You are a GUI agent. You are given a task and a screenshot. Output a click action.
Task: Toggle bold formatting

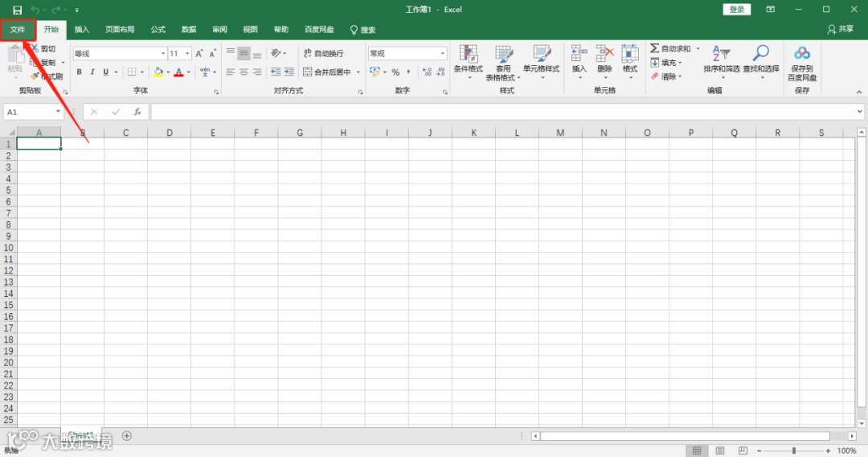click(79, 72)
